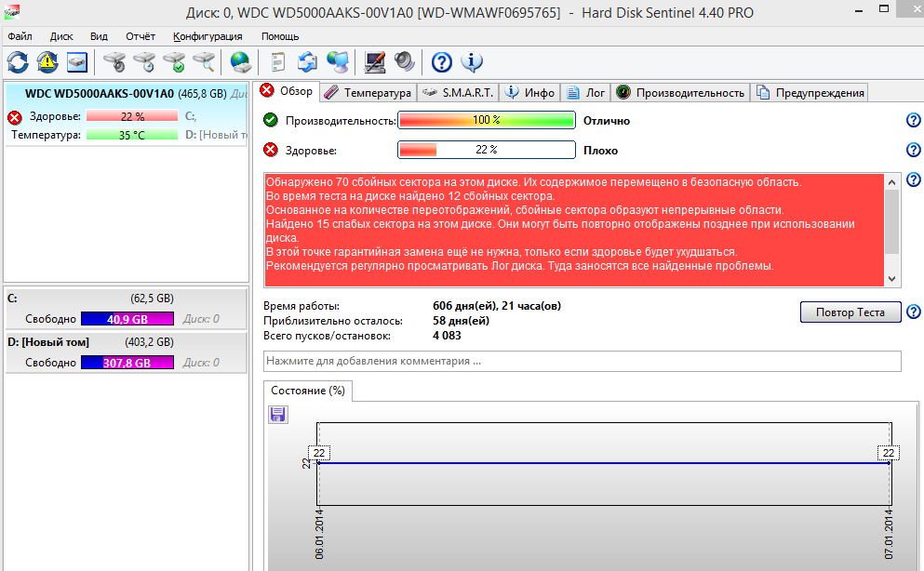Select the Состояние (%) chart tab
The image size is (924, 571).
coord(308,391)
